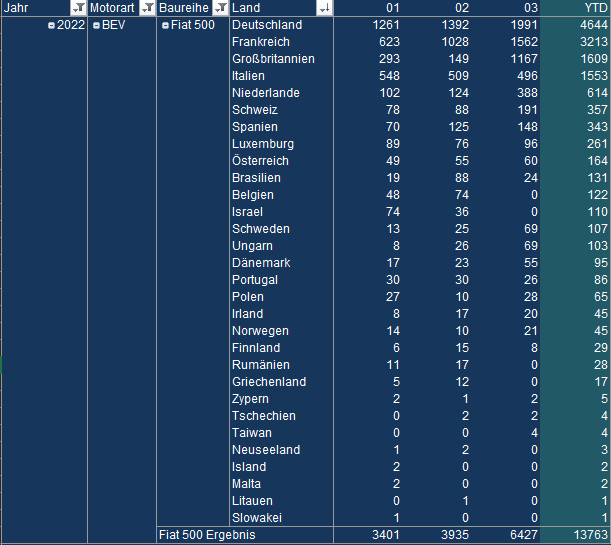611x545 pixels.
Task: Click the Fiat 500 Ergebnis total row
Action: coord(207,535)
